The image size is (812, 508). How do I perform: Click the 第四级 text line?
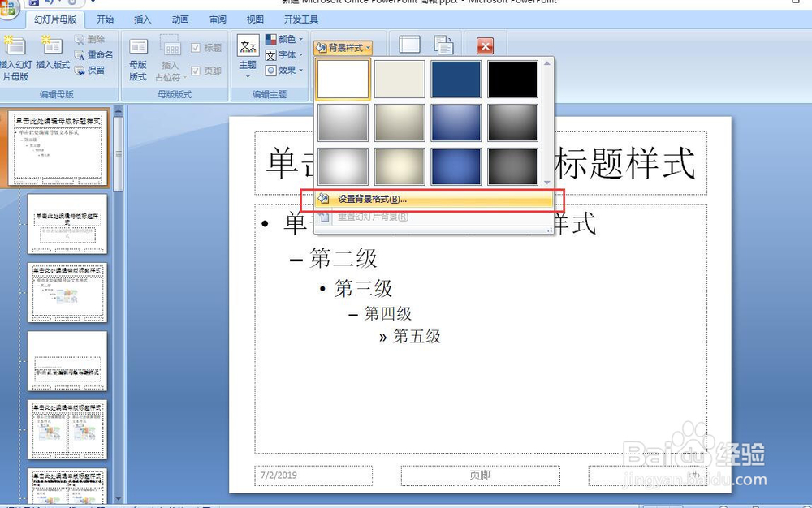tap(388, 313)
